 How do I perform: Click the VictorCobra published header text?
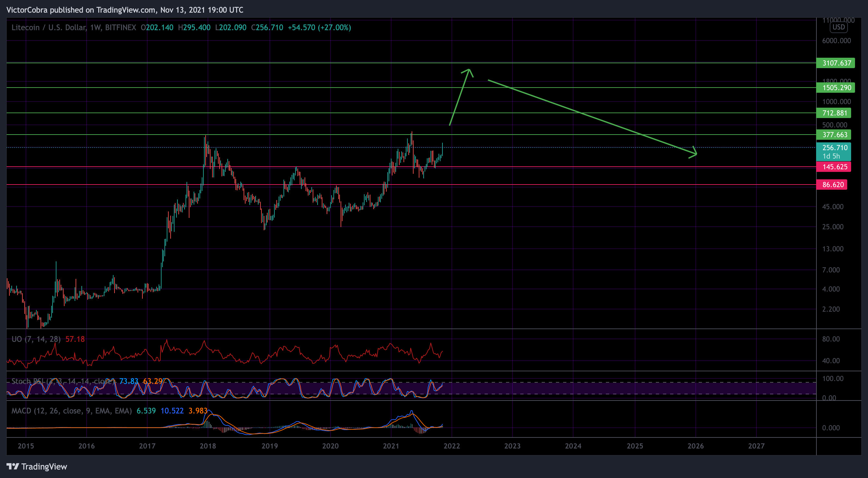click(125, 10)
